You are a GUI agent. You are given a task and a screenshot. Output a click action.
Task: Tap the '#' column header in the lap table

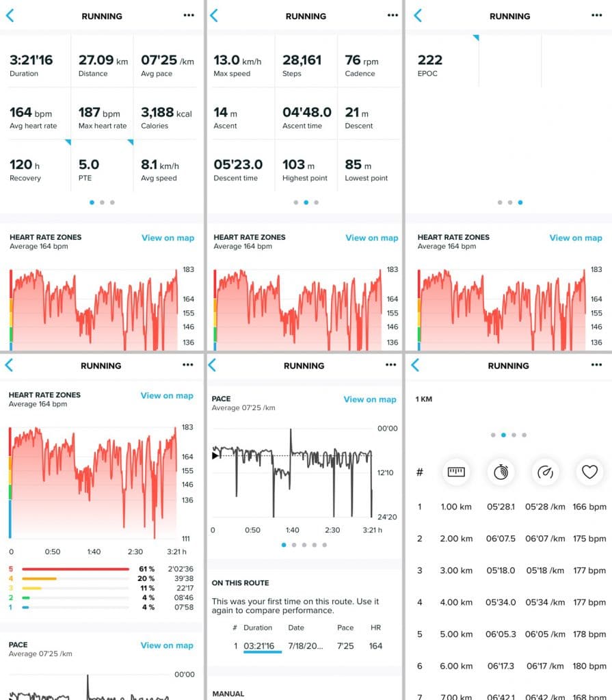419,472
